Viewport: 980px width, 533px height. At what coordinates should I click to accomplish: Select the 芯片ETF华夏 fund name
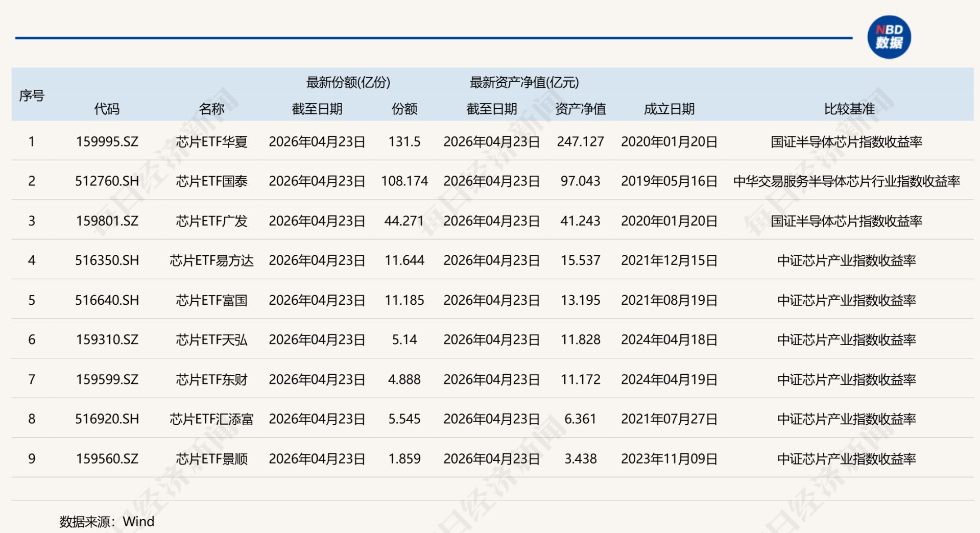pos(211,142)
